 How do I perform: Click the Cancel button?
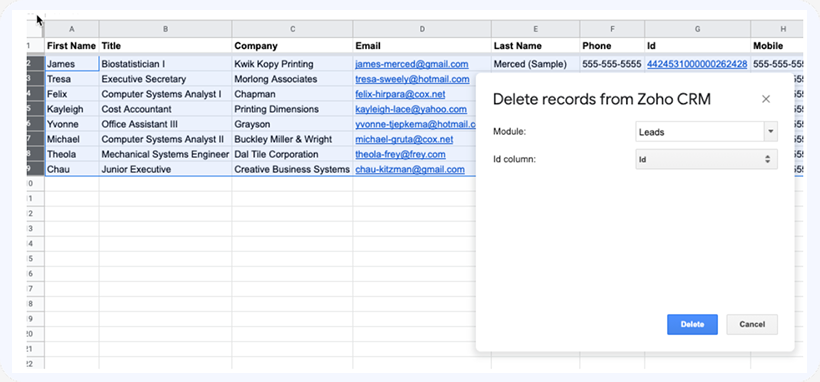click(x=752, y=324)
